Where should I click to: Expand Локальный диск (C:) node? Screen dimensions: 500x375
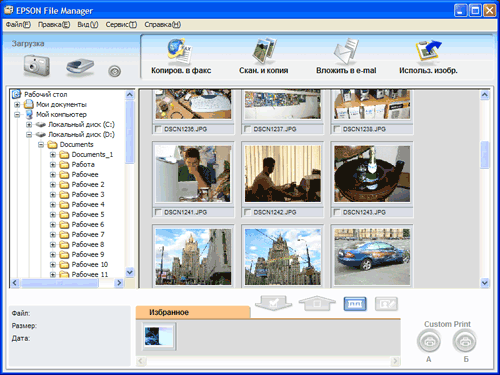click(29, 125)
